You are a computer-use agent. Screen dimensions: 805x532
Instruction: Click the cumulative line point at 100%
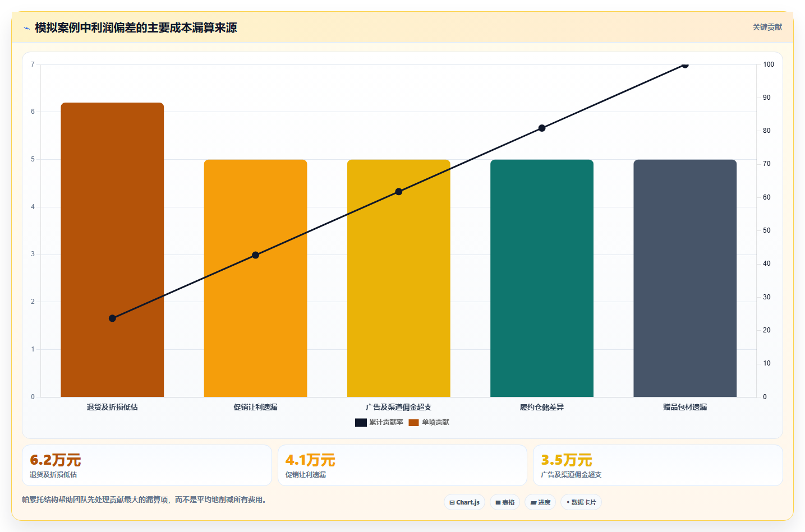pyautogui.click(x=685, y=64)
